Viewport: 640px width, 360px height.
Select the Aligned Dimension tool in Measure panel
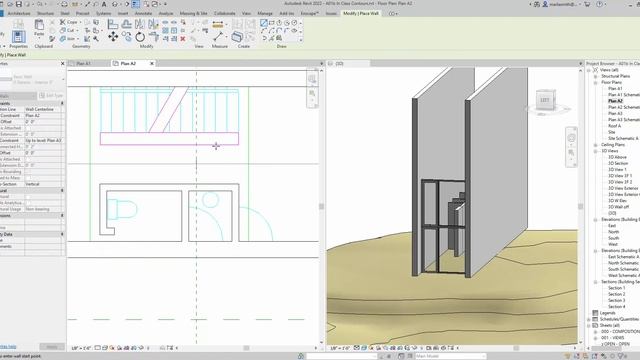tap(218, 24)
